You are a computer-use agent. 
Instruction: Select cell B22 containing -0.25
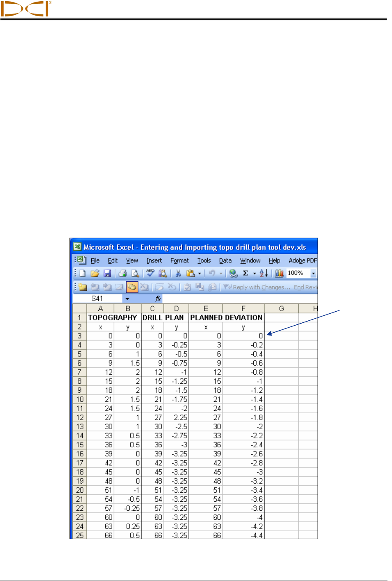(128, 508)
